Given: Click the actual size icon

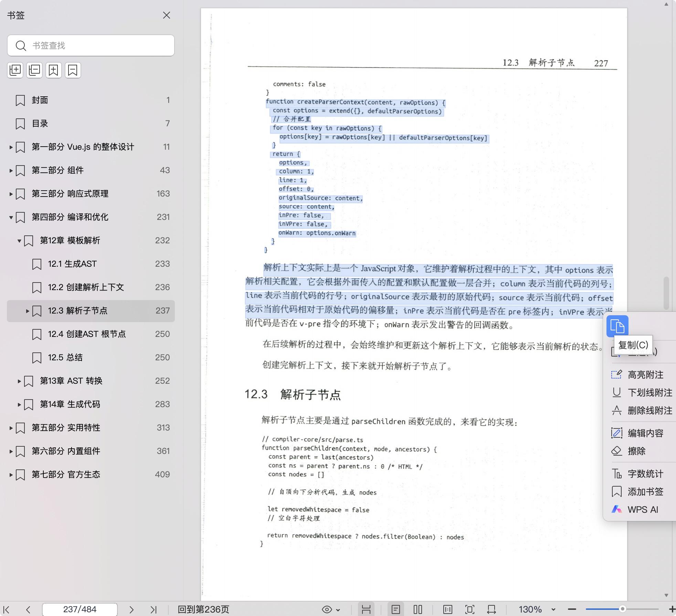Looking at the screenshot, I should tap(448, 609).
